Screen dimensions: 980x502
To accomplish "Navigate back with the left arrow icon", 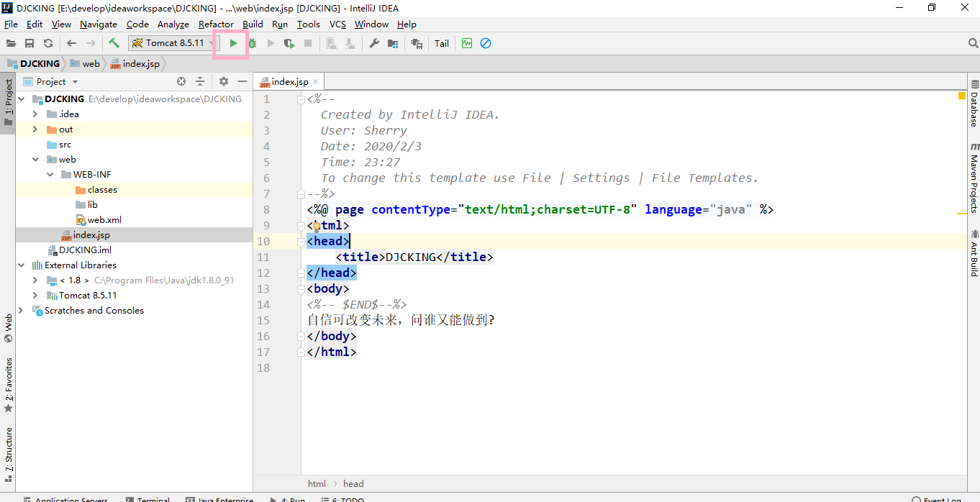I will click(71, 43).
